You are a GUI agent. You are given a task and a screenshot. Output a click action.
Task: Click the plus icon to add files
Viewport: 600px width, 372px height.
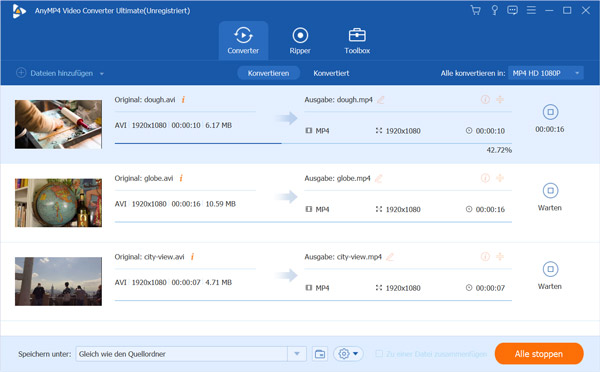point(21,73)
